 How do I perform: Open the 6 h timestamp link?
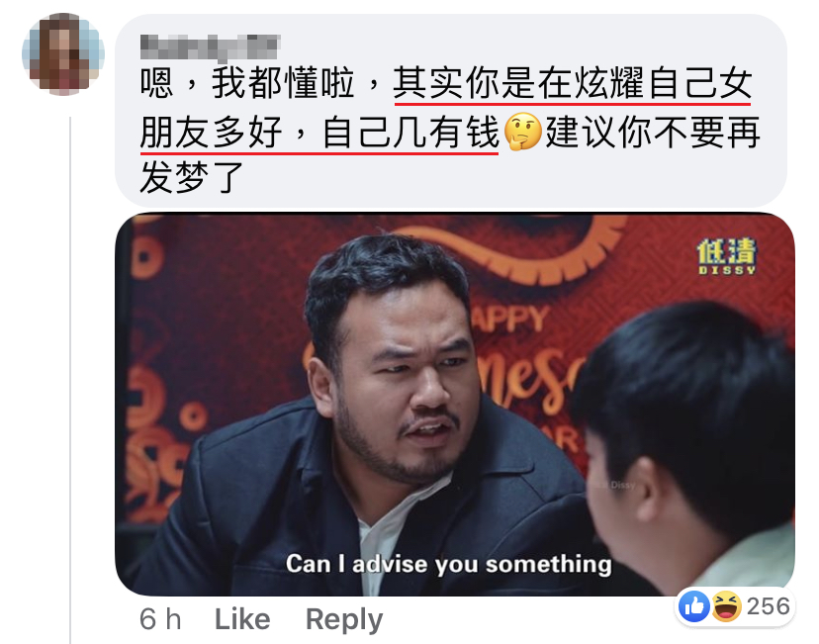pos(160,619)
